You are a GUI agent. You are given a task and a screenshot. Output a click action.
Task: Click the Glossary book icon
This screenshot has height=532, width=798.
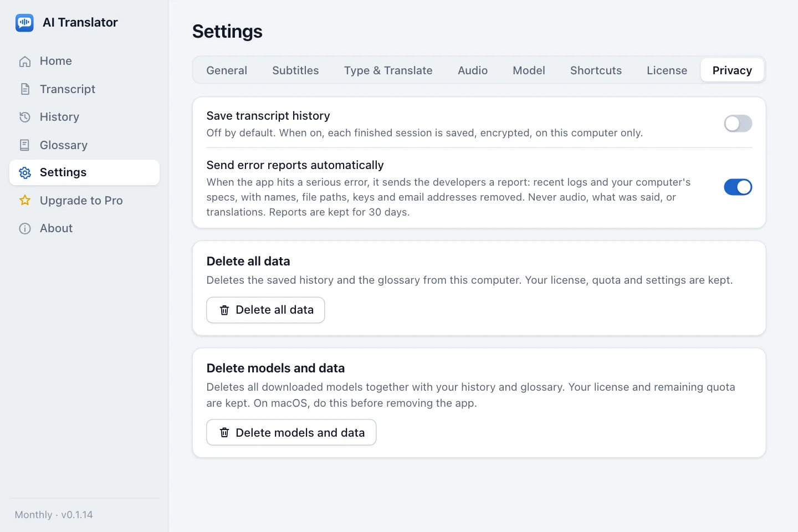pyautogui.click(x=25, y=145)
